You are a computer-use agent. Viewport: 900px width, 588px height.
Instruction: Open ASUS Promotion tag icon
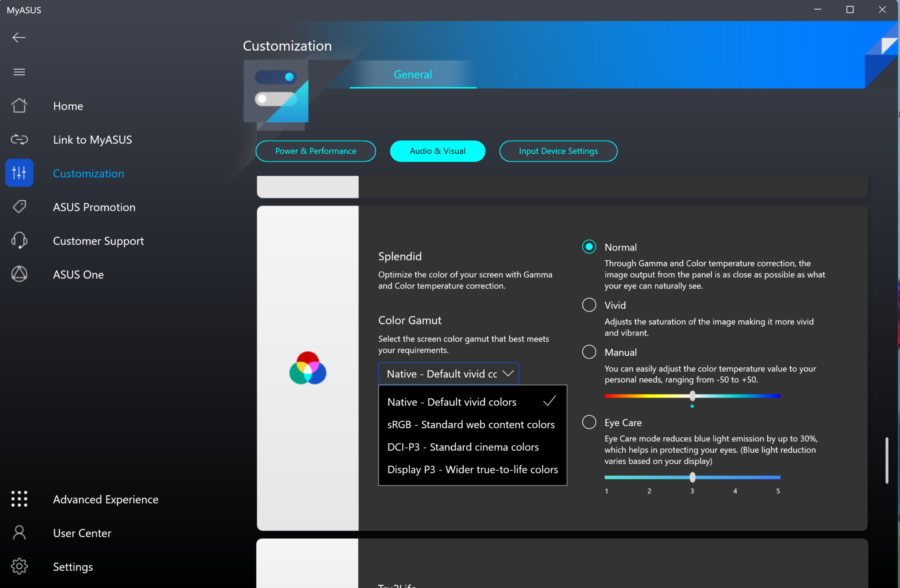click(x=19, y=207)
